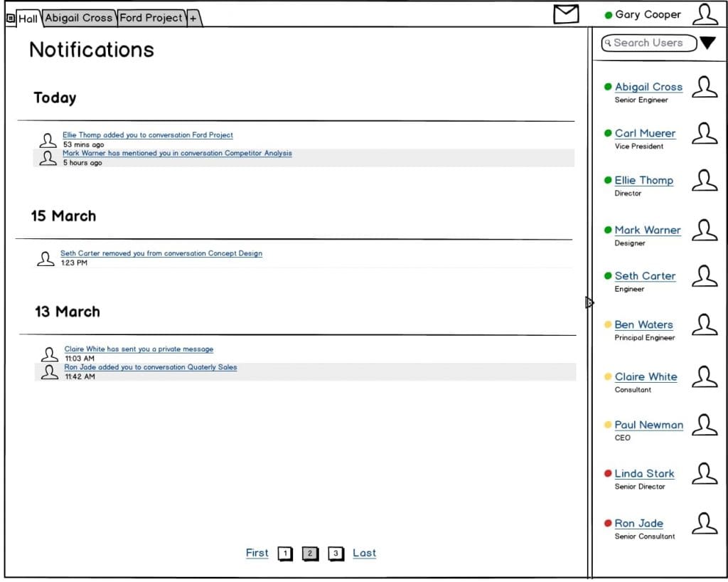Collapse the user sidebar with the splitter arrow
728x582 pixels.
click(589, 303)
